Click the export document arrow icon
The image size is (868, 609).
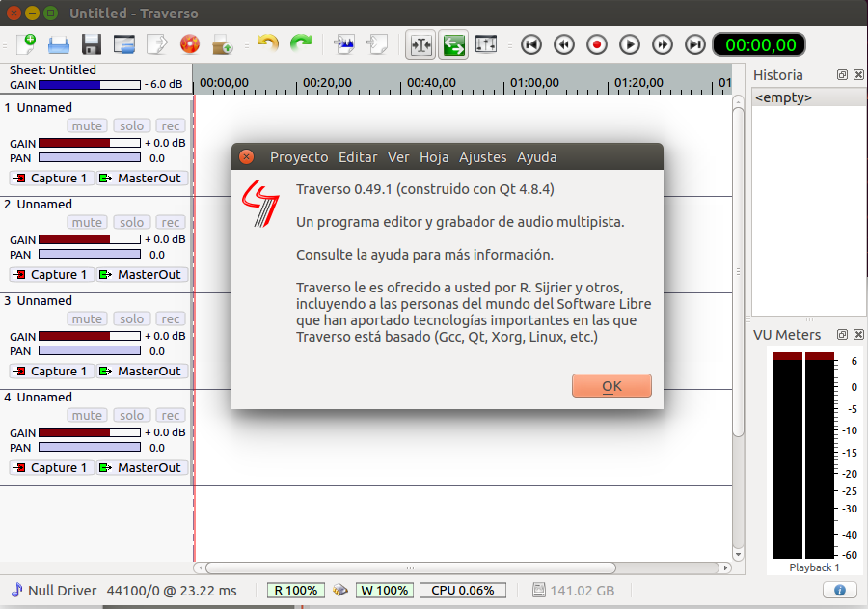[156, 44]
